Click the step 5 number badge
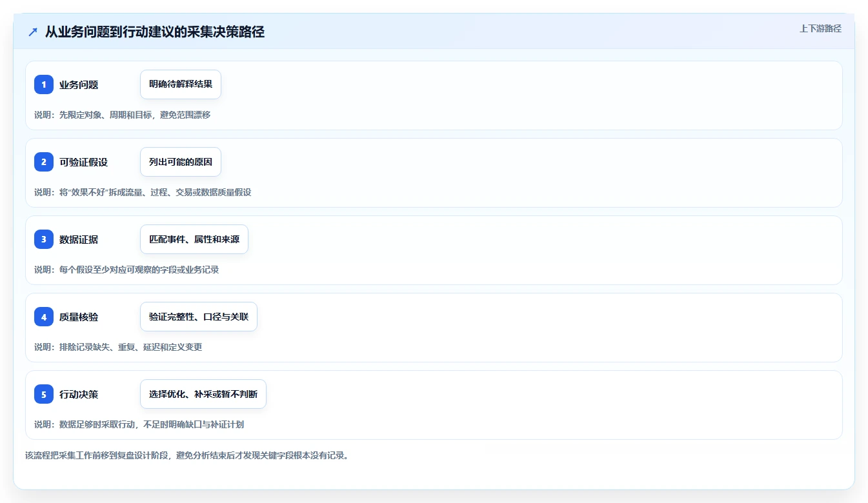This screenshot has width=868, height=503. tap(44, 394)
